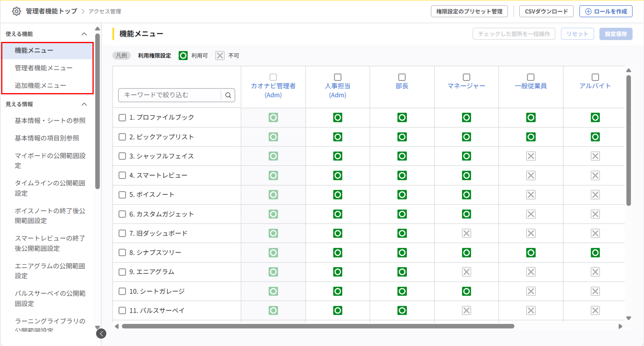This screenshot has width=644, height=346.
Task: Select the 部長 column checkbox
Action: pos(402,77)
